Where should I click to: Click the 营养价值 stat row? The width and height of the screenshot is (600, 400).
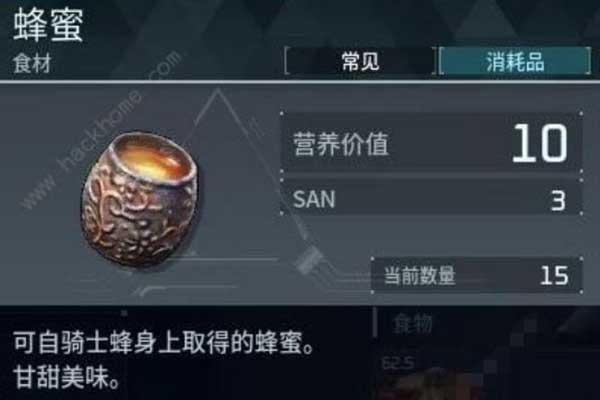[x=431, y=142]
